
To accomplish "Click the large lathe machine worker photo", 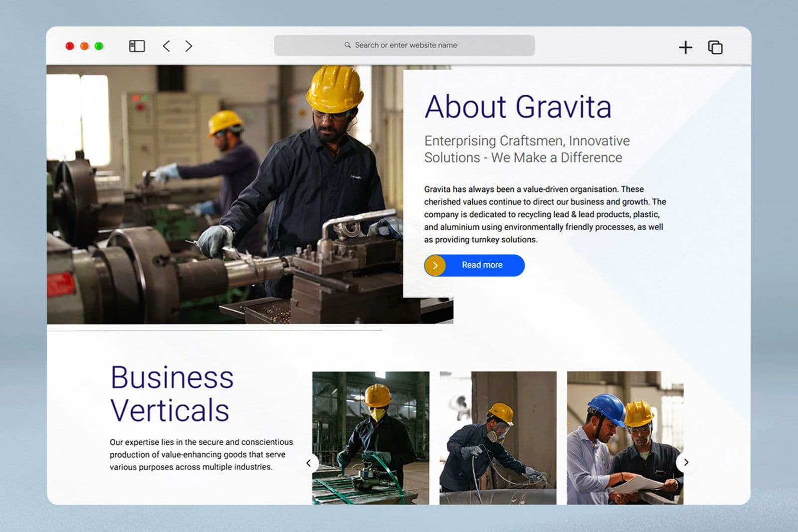I will coord(224,194).
